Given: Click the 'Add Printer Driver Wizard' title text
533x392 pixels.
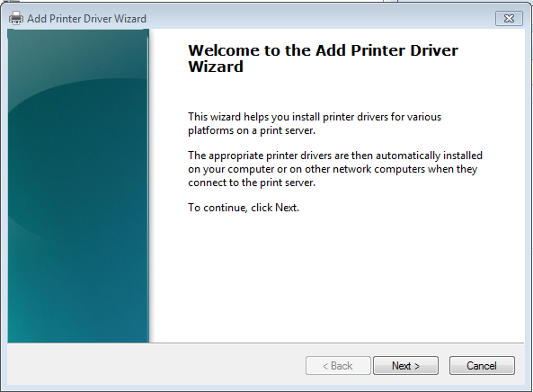Looking at the screenshot, I should (x=86, y=18).
